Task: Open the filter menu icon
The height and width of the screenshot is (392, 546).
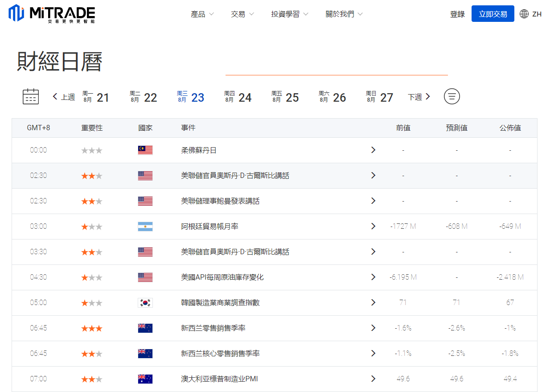Action: (452, 96)
